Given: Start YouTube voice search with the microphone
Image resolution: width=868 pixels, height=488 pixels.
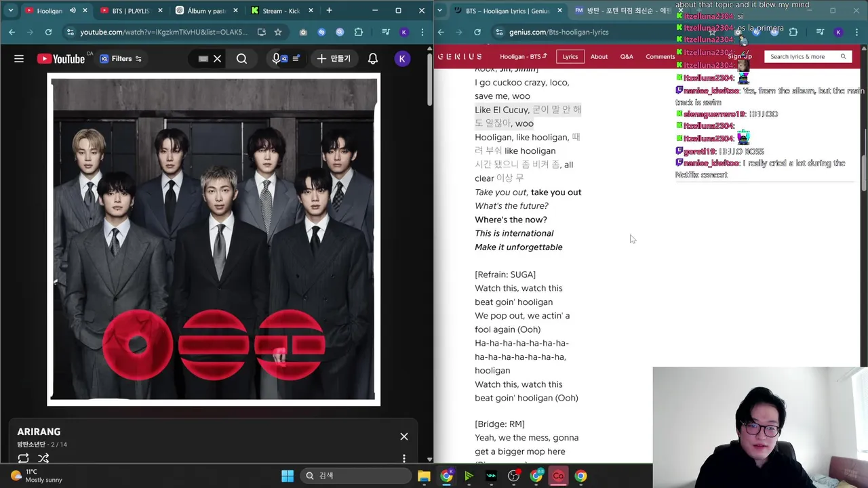Looking at the screenshot, I should [276, 59].
